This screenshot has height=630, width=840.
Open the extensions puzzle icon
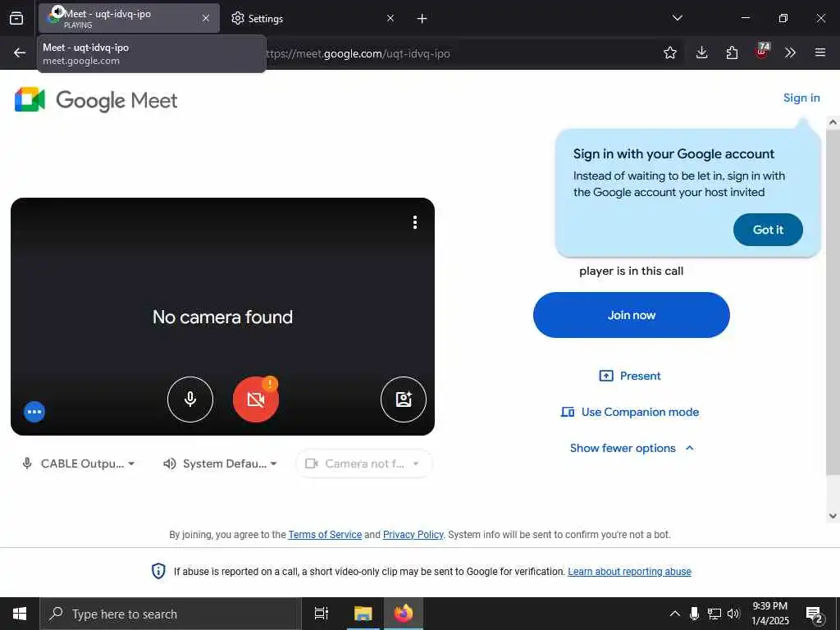pos(732,52)
